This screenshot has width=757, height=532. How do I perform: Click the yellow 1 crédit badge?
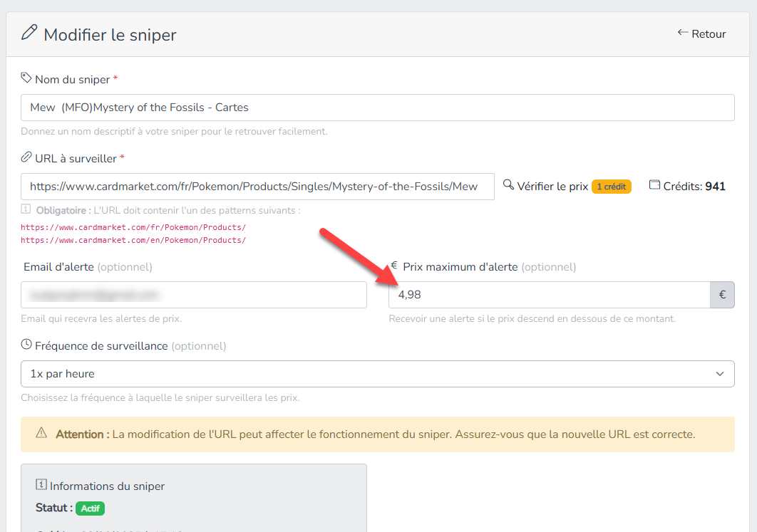(611, 187)
